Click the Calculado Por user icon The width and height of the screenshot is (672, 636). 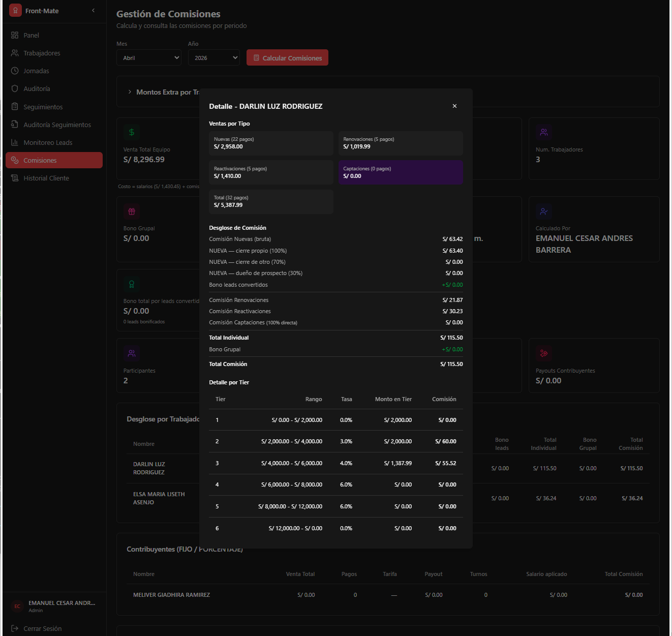pyautogui.click(x=544, y=211)
